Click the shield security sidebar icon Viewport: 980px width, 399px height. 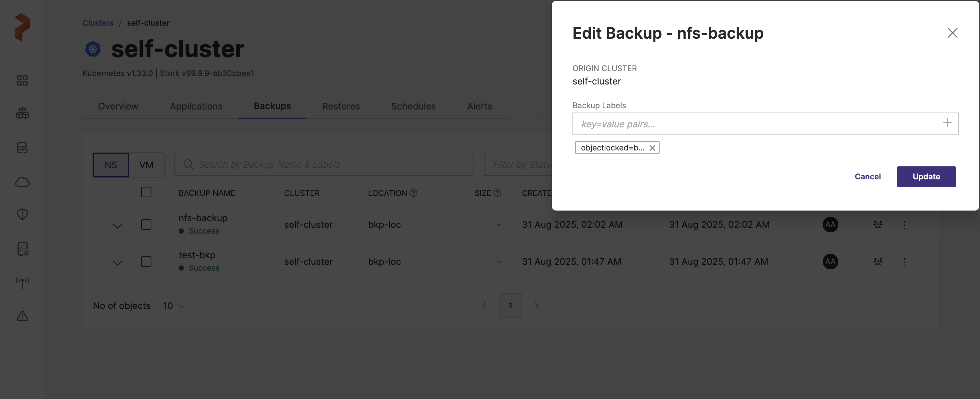tap(22, 214)
